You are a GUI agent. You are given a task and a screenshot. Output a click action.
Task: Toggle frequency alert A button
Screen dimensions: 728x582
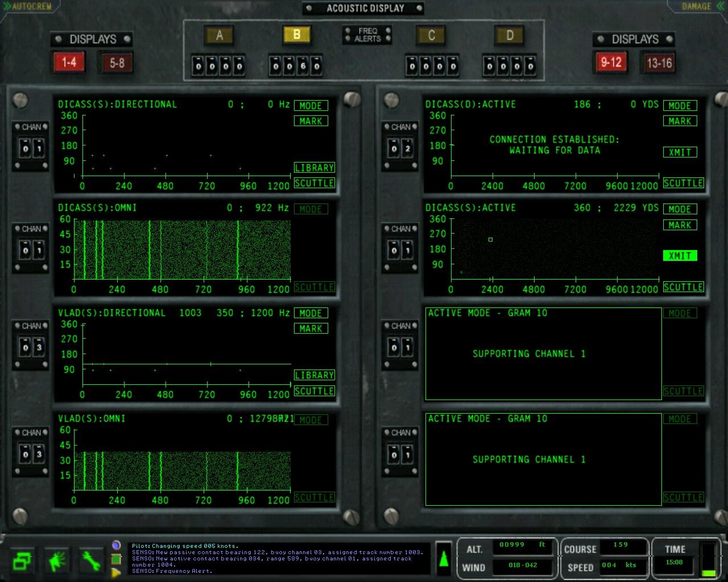tap(220, 35)
